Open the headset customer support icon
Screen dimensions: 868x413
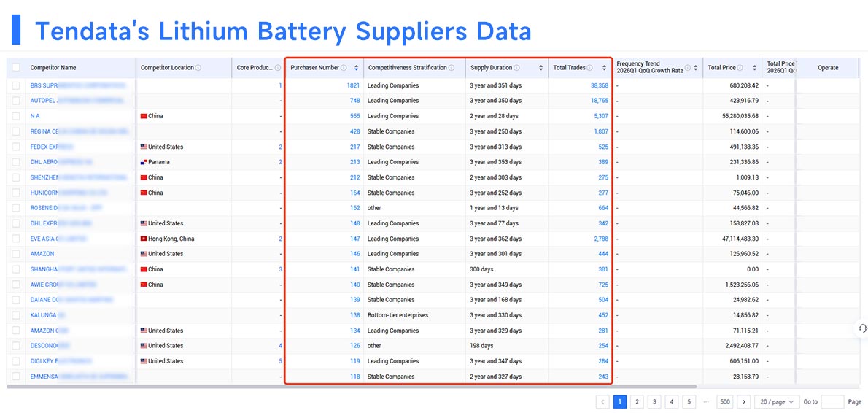tap(862, 328)
